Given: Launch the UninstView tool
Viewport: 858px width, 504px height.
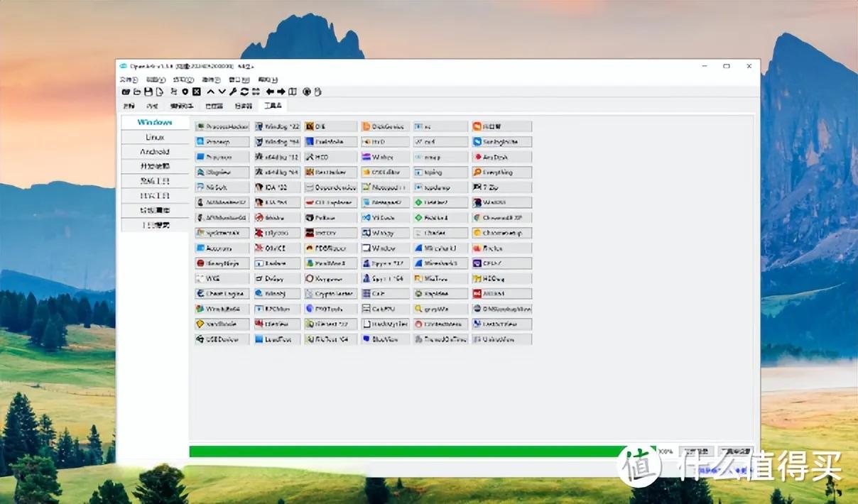Looking at the screenshot, I should pyautogui.click(x=501, y=339).
